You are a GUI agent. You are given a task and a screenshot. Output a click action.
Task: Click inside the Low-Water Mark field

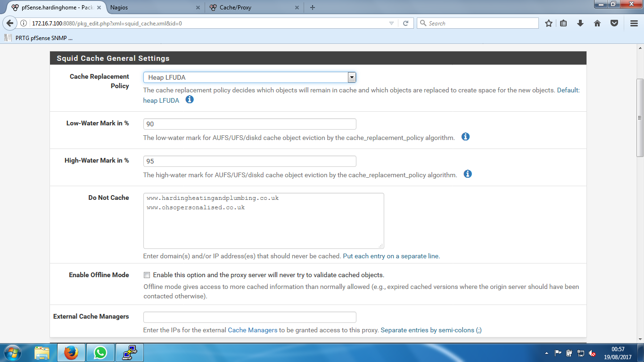click(x=250, y=124)
